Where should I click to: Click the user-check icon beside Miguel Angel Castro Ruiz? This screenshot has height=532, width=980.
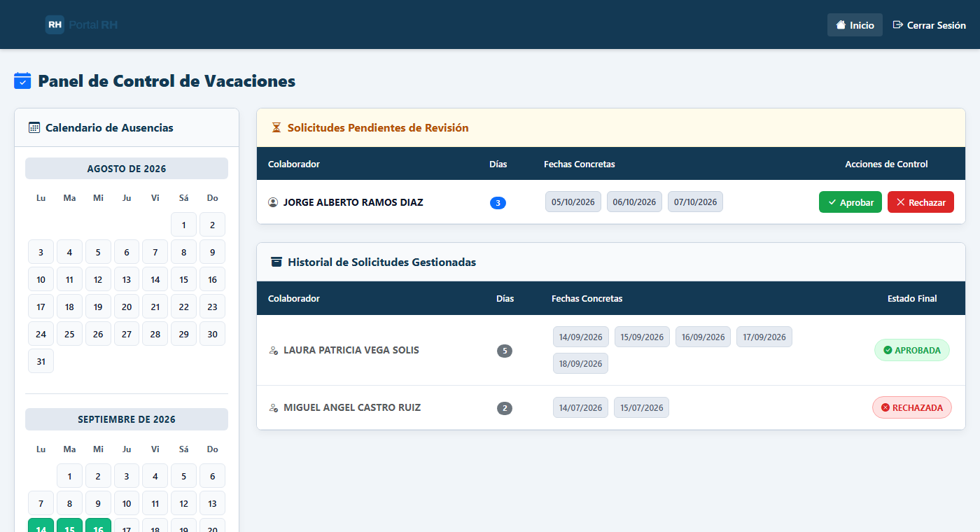(x=274, y=407)
